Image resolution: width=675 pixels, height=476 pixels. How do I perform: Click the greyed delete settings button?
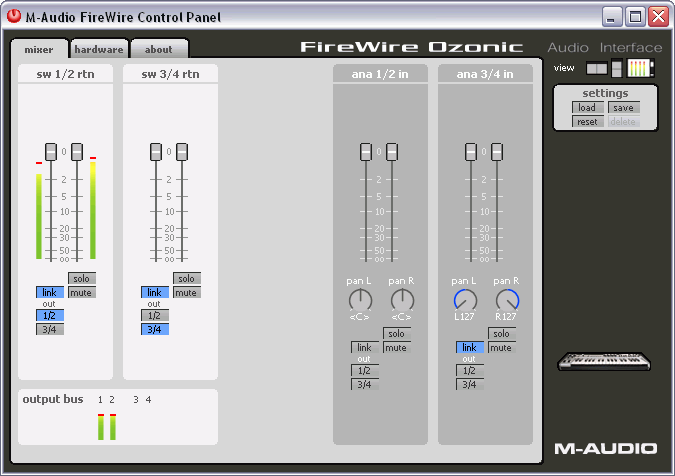[623, 122]
